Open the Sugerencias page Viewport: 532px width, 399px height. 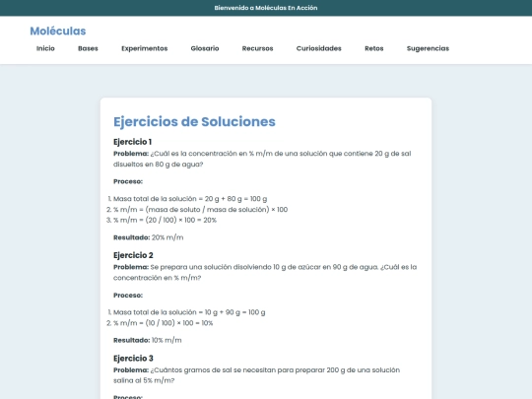pos(428,48)
